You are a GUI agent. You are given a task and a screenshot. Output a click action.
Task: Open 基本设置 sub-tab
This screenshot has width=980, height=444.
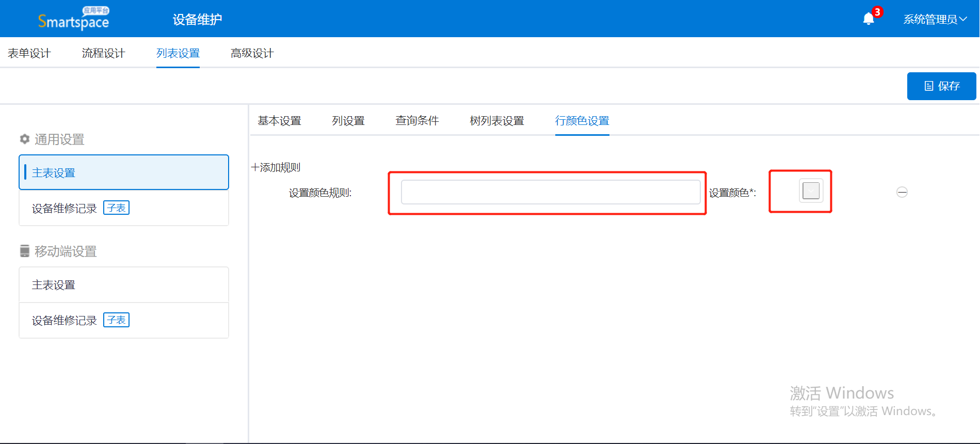tap(279, 121)
